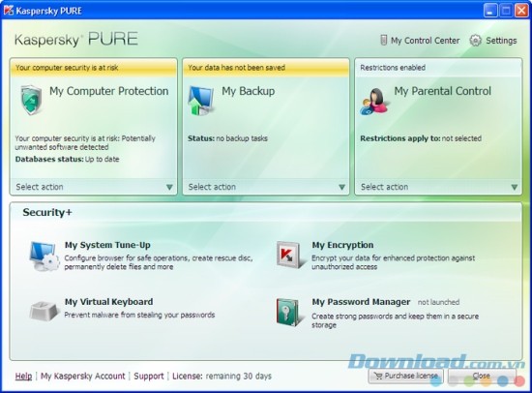Click 'Databases status: Up to date' text

[67, 159]
